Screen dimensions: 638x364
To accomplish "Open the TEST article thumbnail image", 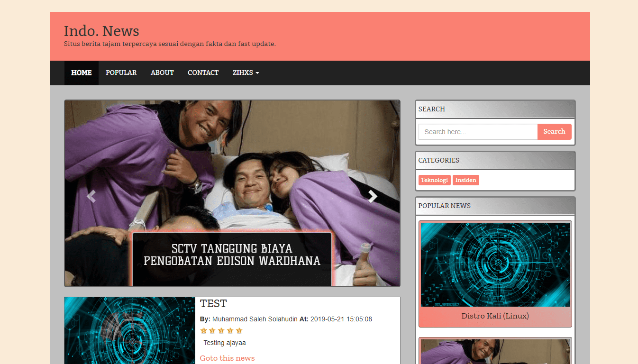I will [x=130, y=330].
